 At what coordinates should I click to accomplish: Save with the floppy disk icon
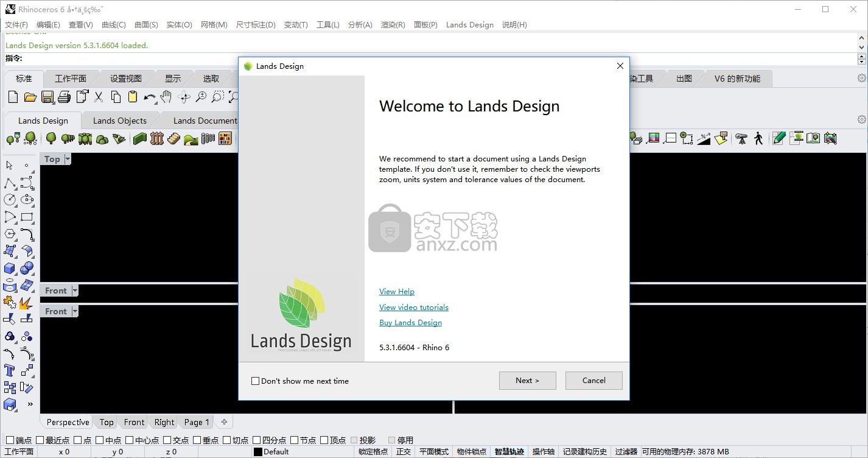tap(47, 97)
